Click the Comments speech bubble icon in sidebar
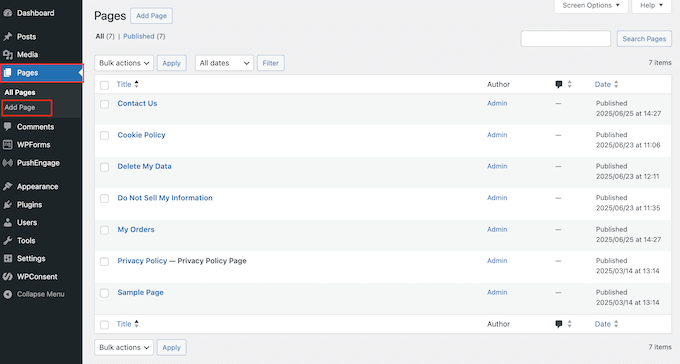 pyautogui.click(x=7, y=127)
